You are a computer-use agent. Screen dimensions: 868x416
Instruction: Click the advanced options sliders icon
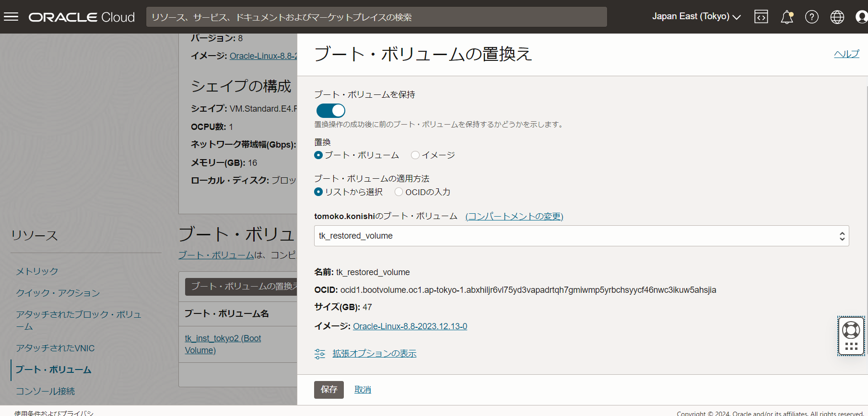click(x=320, y=354)
